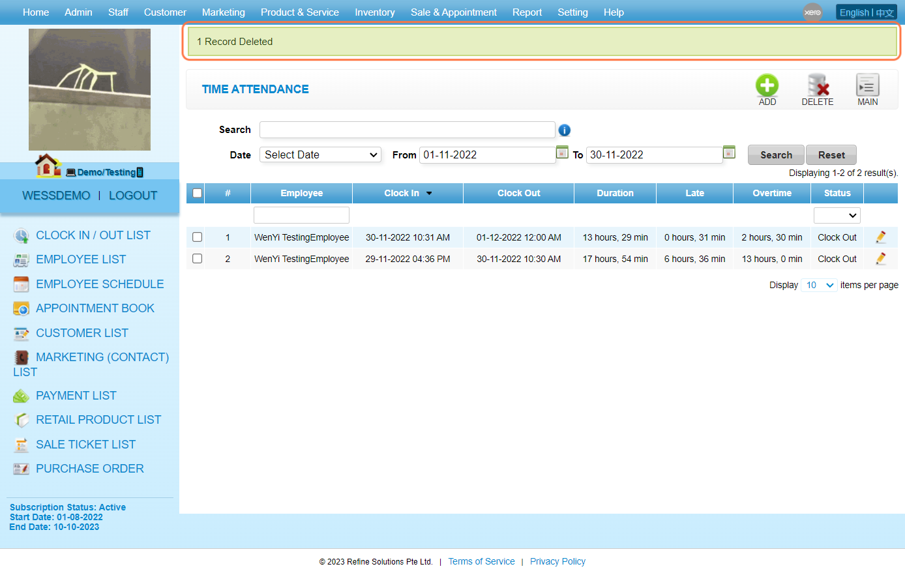Screen dimensions: 905x588
Task: Click the Marketing Contact book icon
Action: [21, 357]
